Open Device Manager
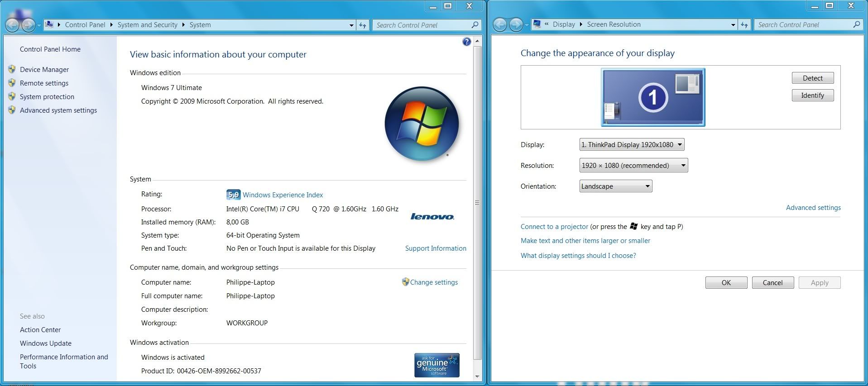The image size is (868, 386). [x=44, y=69]
